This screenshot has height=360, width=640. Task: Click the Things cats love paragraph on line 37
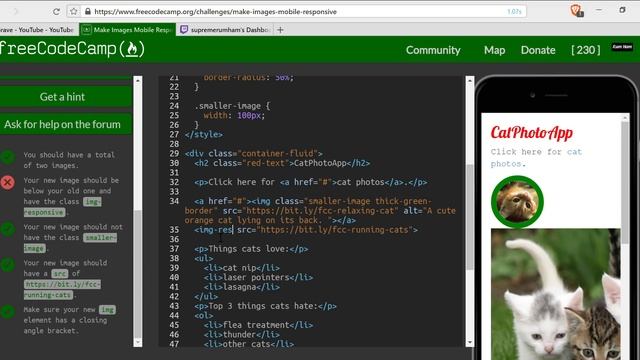(x=251, y=249)
